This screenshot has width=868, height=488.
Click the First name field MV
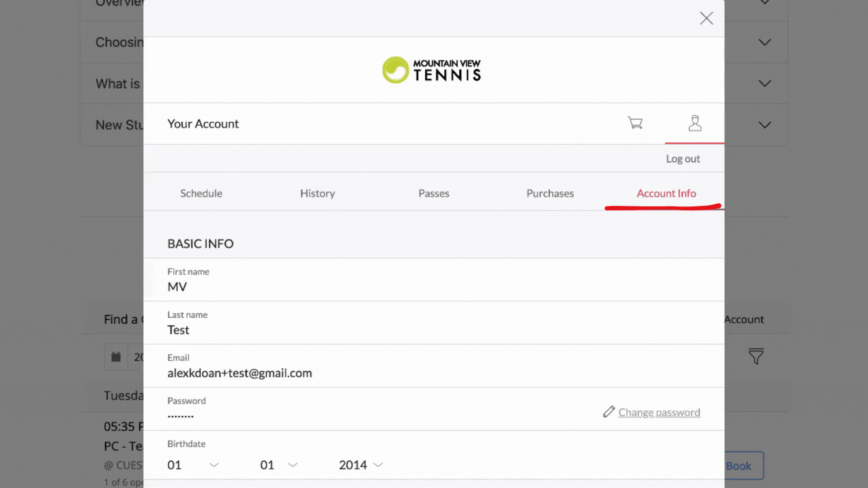coord(177,287)
